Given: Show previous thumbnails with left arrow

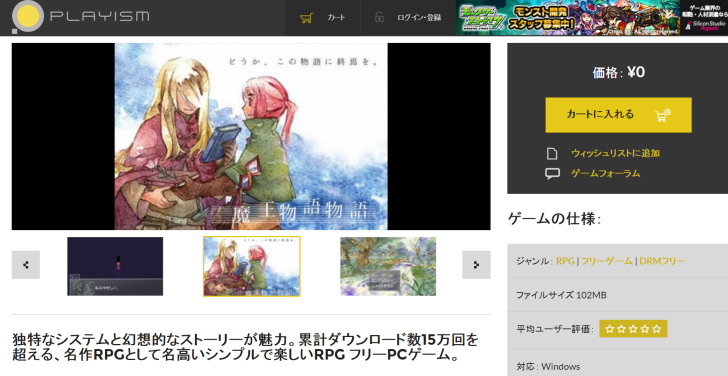Looking at the screenshot, I should tap(26, 265).
